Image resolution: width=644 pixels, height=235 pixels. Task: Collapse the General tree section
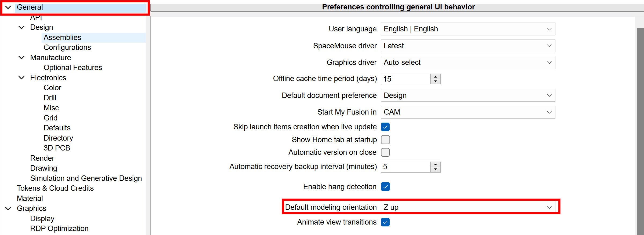[8, 7]
